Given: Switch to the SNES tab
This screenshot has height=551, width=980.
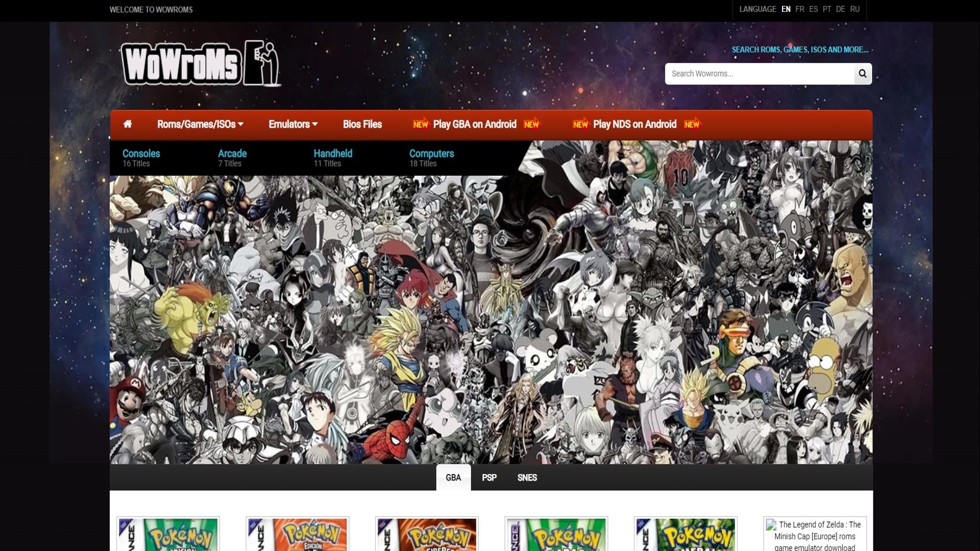Looking at the screenshot, I should (x=527, y=478).
